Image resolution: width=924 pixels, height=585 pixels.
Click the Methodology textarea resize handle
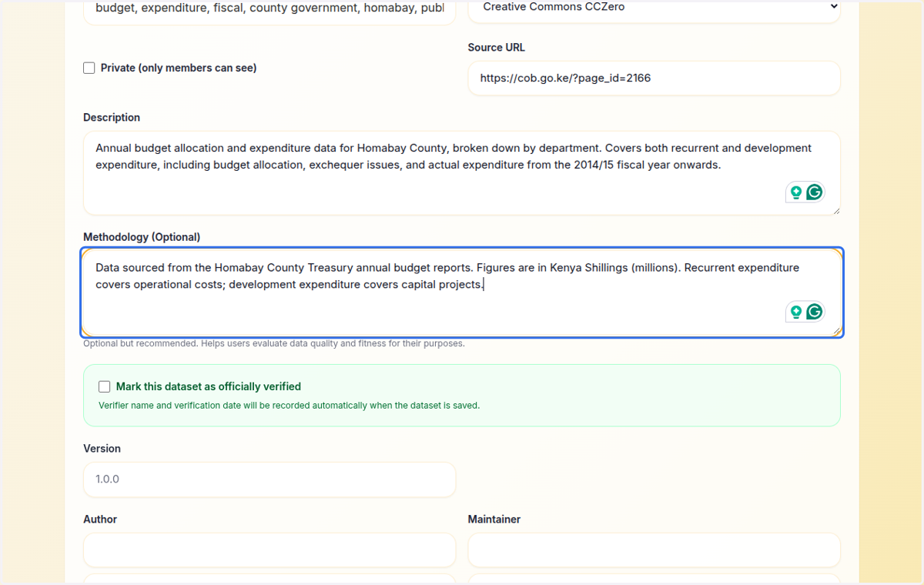point(835,330)
